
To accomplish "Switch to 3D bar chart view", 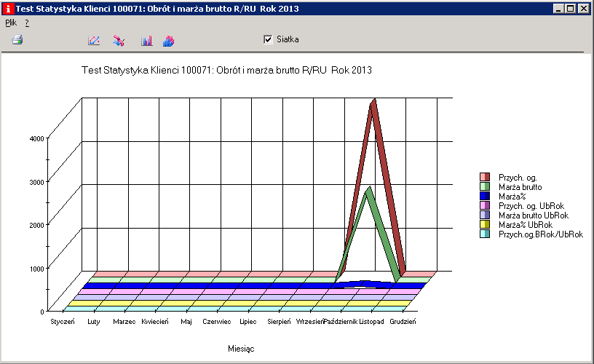I will (169, 41).
